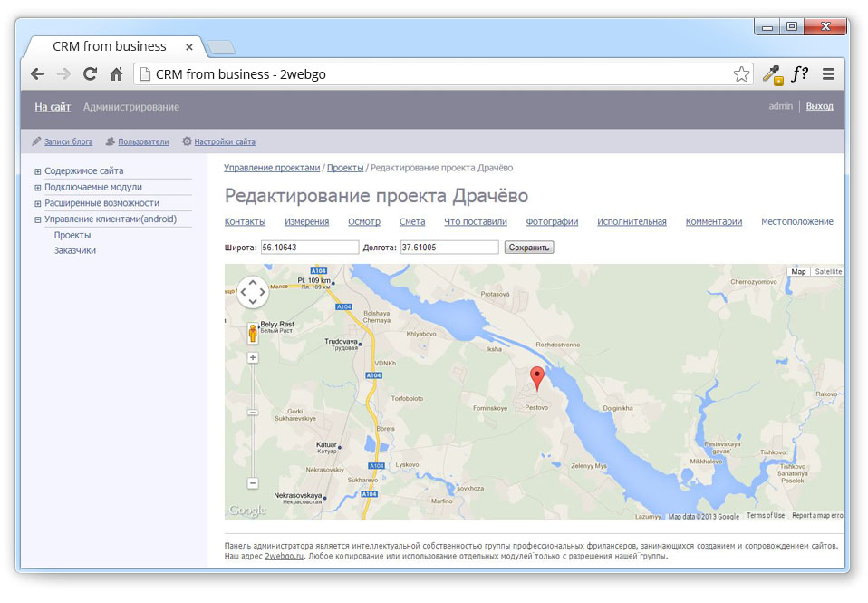Open the Что поставили tab

[x=476, y=221]
